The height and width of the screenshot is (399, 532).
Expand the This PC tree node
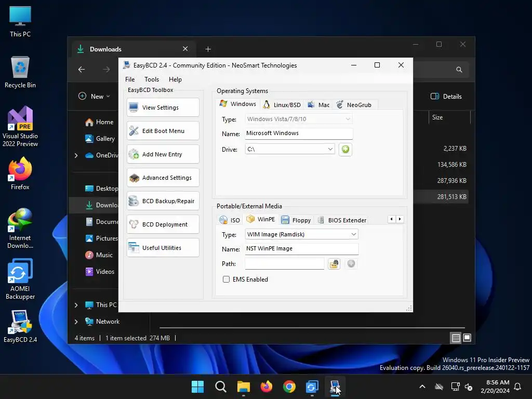coord(76,305)
